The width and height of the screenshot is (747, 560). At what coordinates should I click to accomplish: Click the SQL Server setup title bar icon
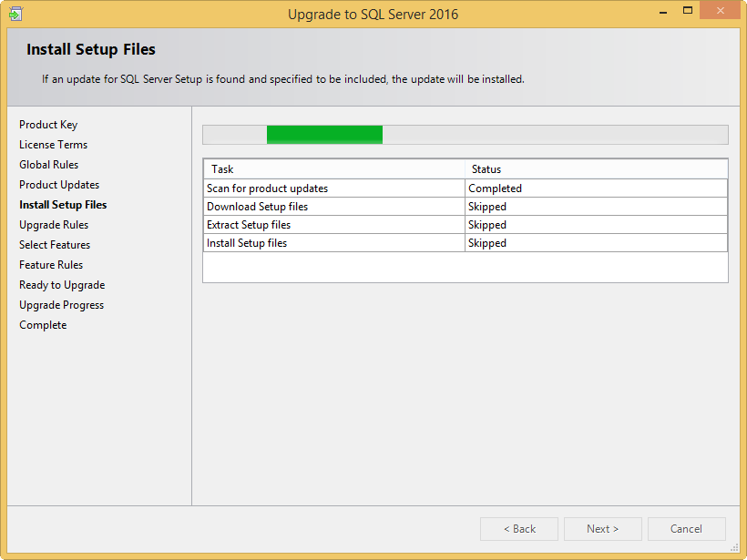(15, 14)
